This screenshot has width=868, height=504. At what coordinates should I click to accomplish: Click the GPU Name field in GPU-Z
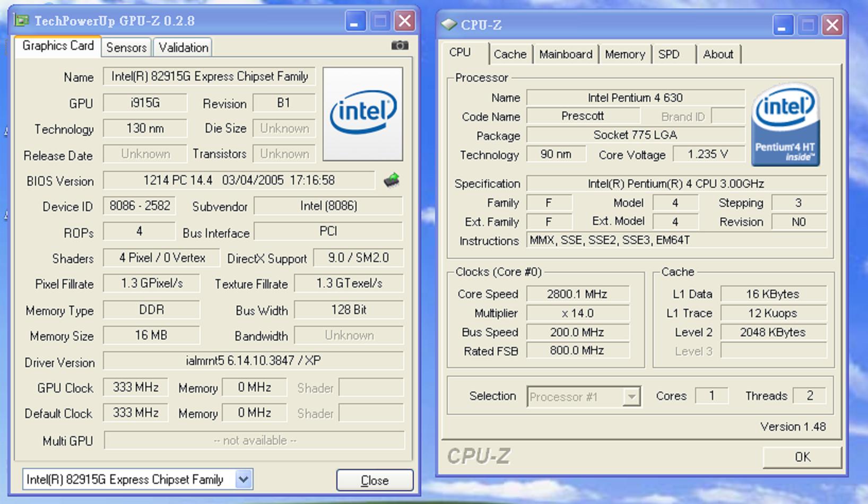pos(210,76)
